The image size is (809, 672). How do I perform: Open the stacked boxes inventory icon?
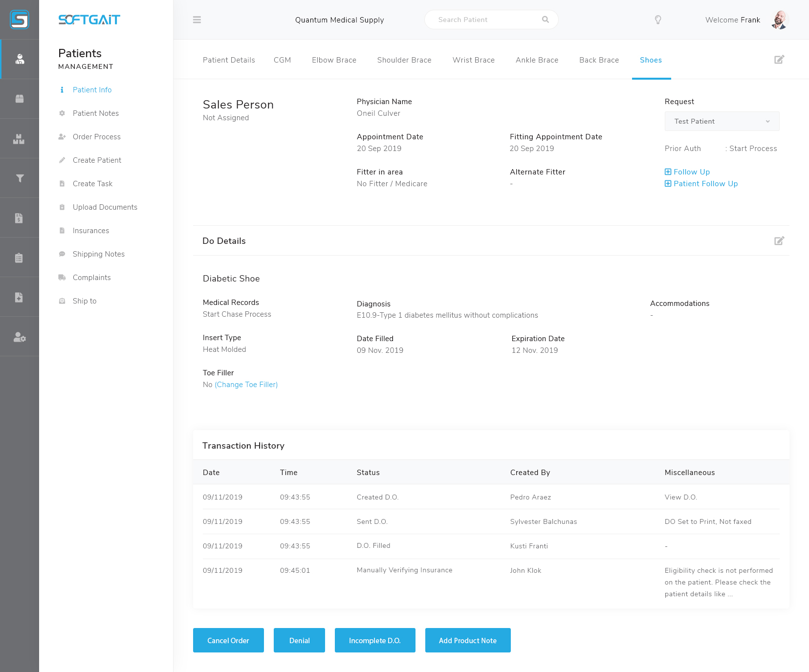click(19, 139)
